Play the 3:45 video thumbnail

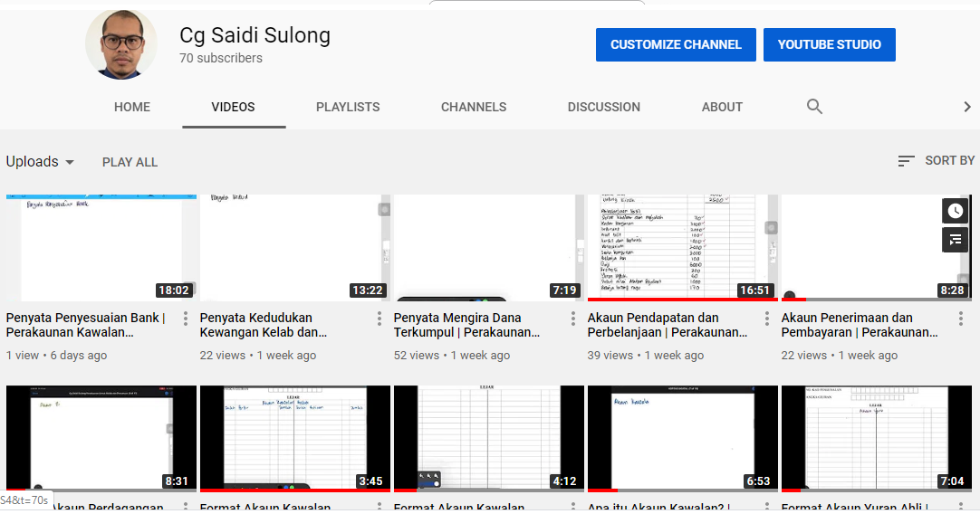(x=295, y=438)
